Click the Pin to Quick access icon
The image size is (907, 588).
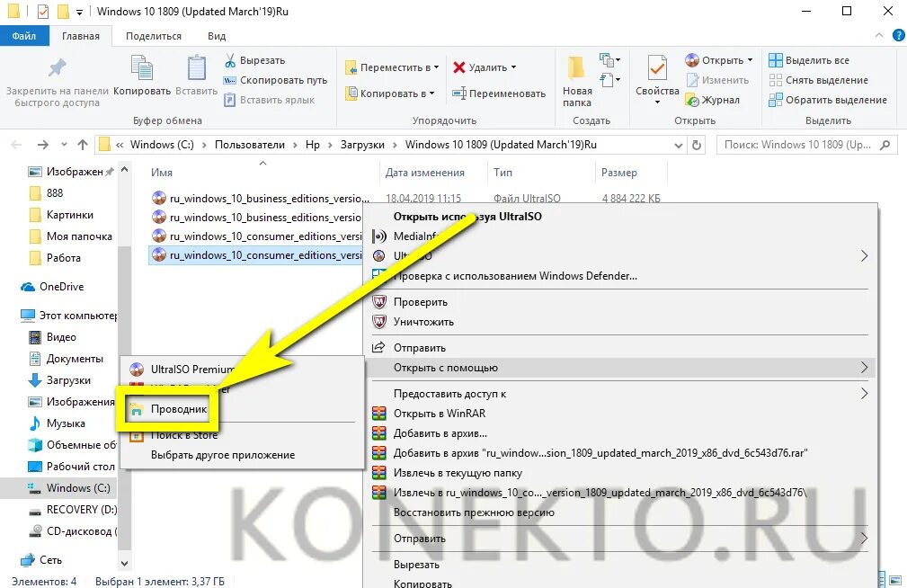[57, 68]
